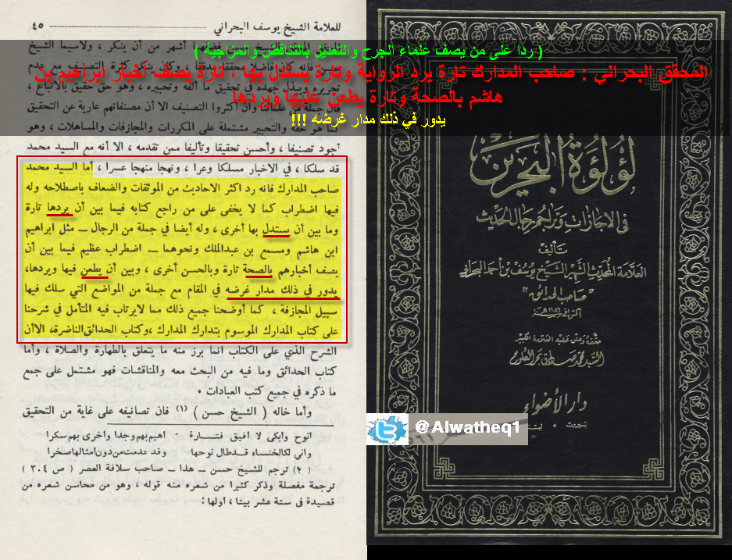Click the page number ٤٥ in the header

37,26
